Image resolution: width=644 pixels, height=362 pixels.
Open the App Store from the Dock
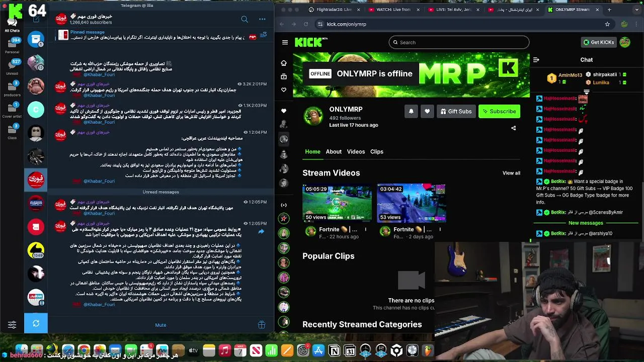coord(318,350)
